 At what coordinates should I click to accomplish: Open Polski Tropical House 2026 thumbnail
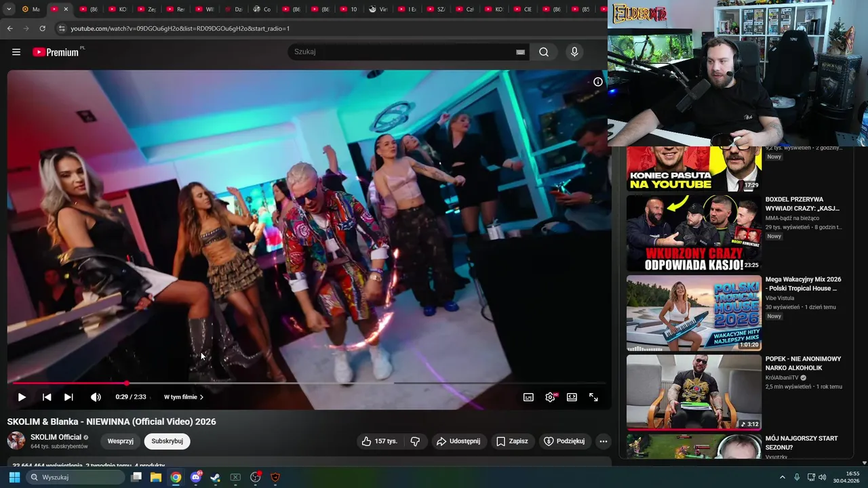tap(694, 313)
